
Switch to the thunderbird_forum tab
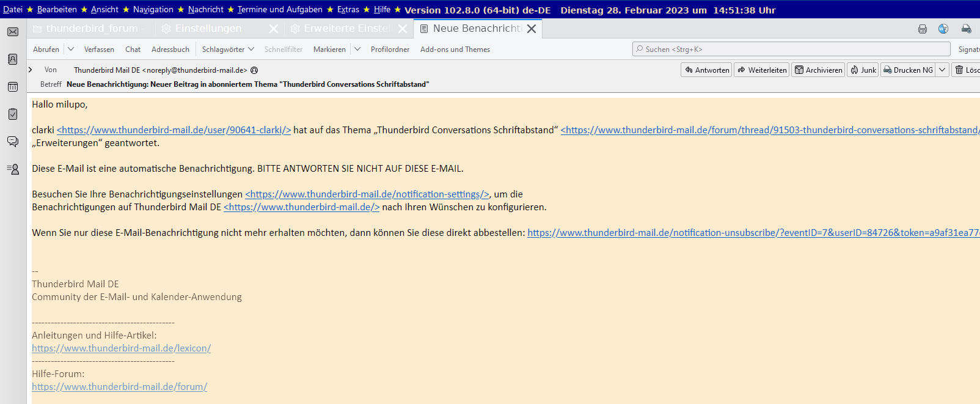pos(90,29)
